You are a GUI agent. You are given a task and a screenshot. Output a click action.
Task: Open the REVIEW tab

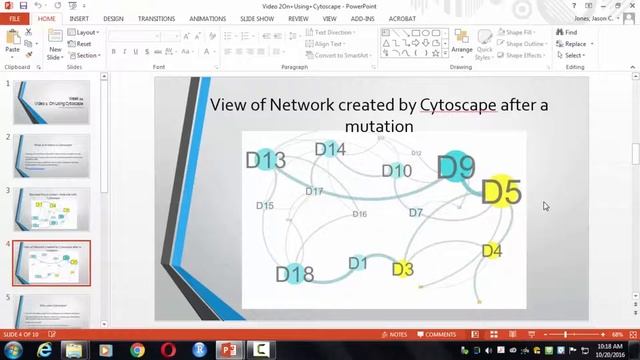[x=298, y=19]
